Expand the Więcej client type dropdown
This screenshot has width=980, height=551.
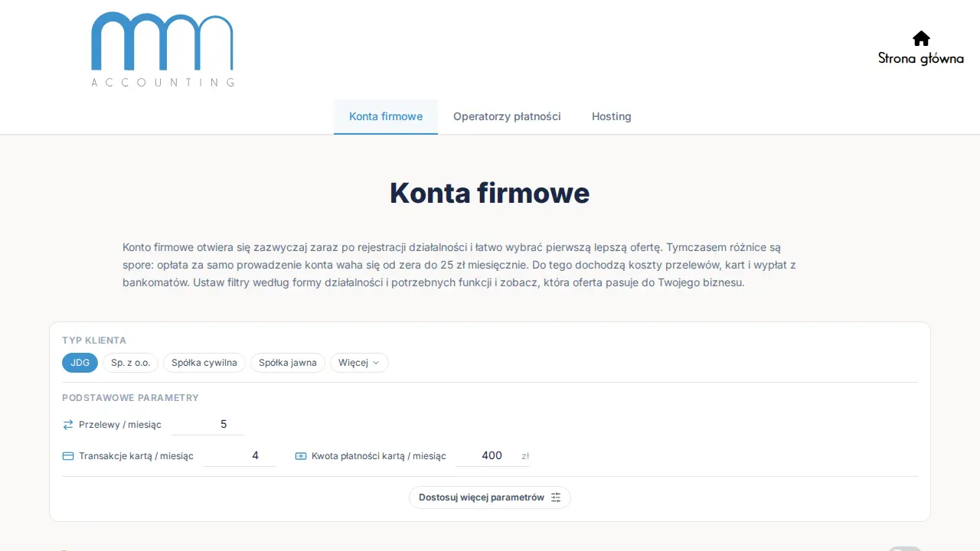click(x=359, y=363)
